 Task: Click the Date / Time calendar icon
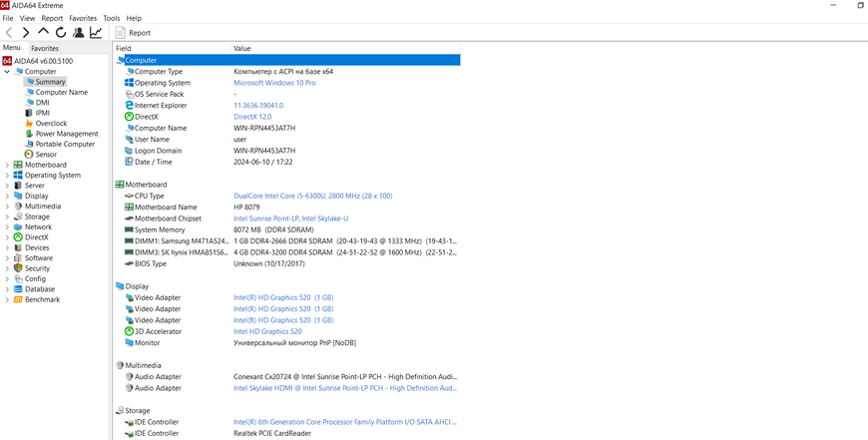coord(129,163)
